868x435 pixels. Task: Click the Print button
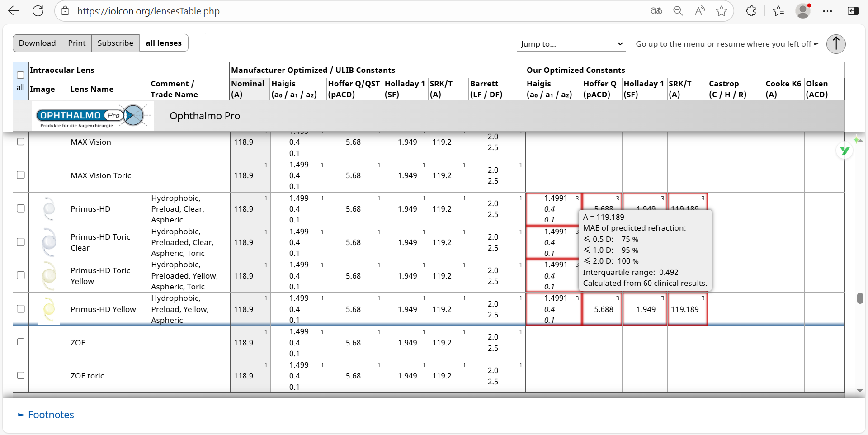click(77, 43)
